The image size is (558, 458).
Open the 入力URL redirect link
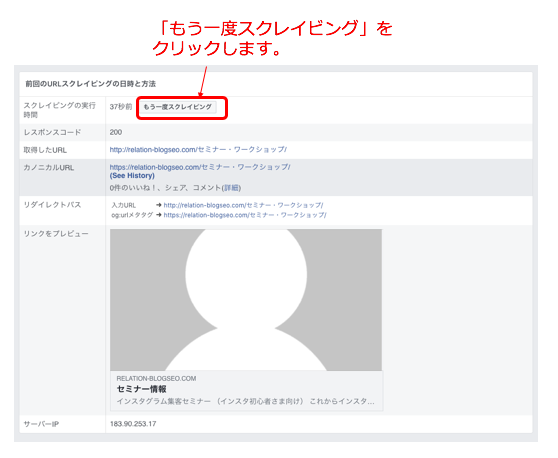(243, 205)
